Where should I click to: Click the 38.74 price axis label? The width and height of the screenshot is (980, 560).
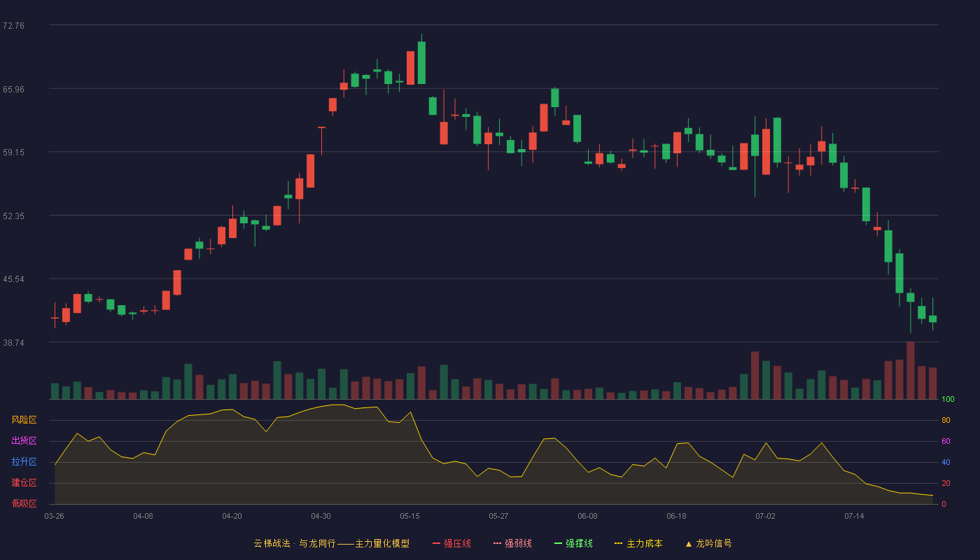pyautogui.click(x=13, y=342)
